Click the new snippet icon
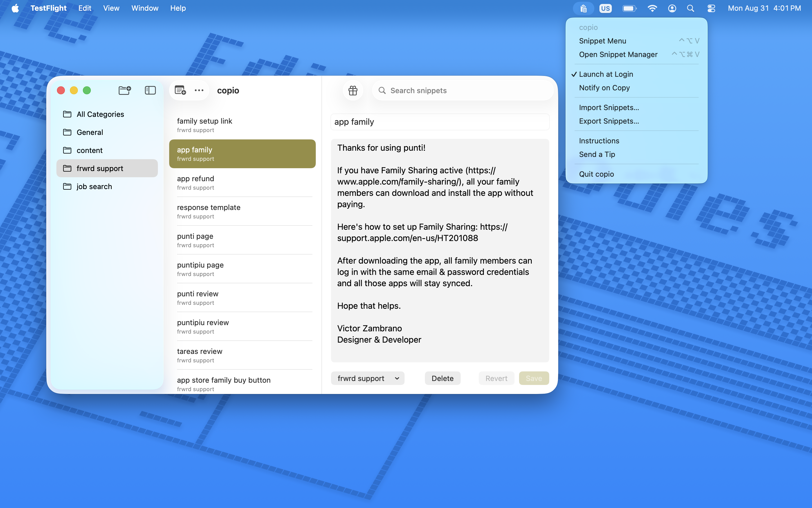This screenshot has height=508, width=812. (x=180, y=90)
